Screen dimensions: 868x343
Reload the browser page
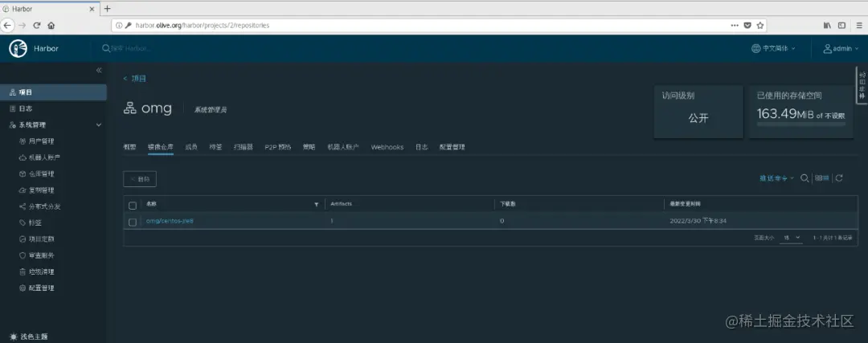[x=37, y=26]
